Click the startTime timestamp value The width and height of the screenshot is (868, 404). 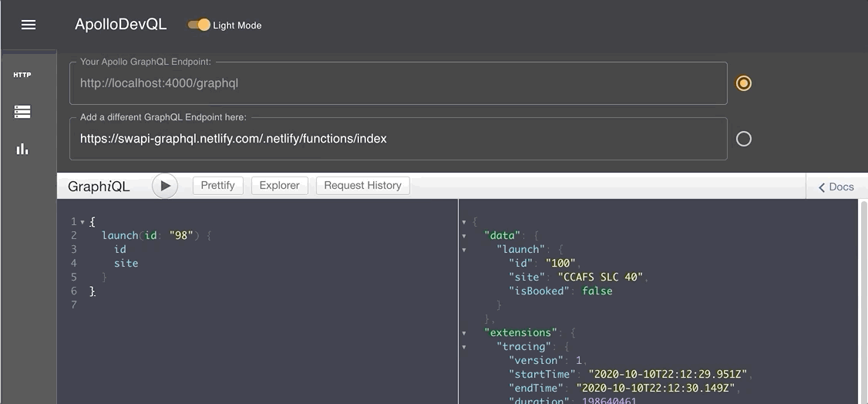pos(667,374)
